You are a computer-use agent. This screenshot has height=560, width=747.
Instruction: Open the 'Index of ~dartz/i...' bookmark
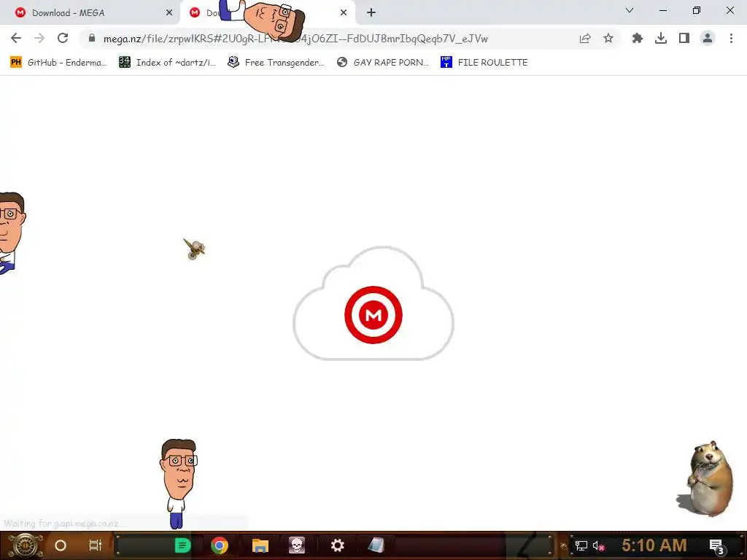point(167,63)
